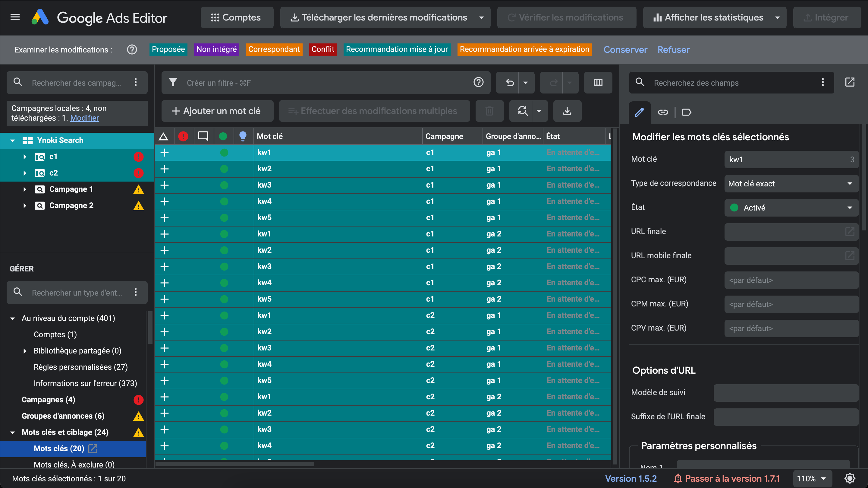Click the Non intégré purple tag
This screenshot has width=868, height=488.
coord(216,49)
